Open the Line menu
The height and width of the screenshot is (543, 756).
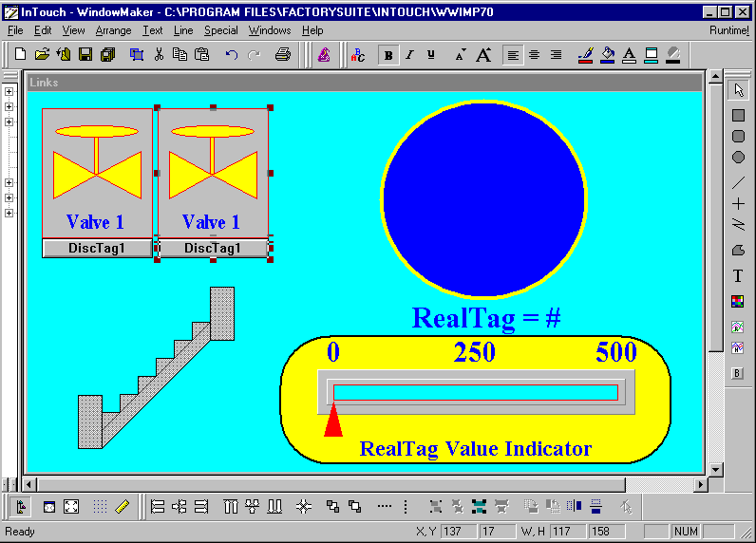[x=183, y=30]
